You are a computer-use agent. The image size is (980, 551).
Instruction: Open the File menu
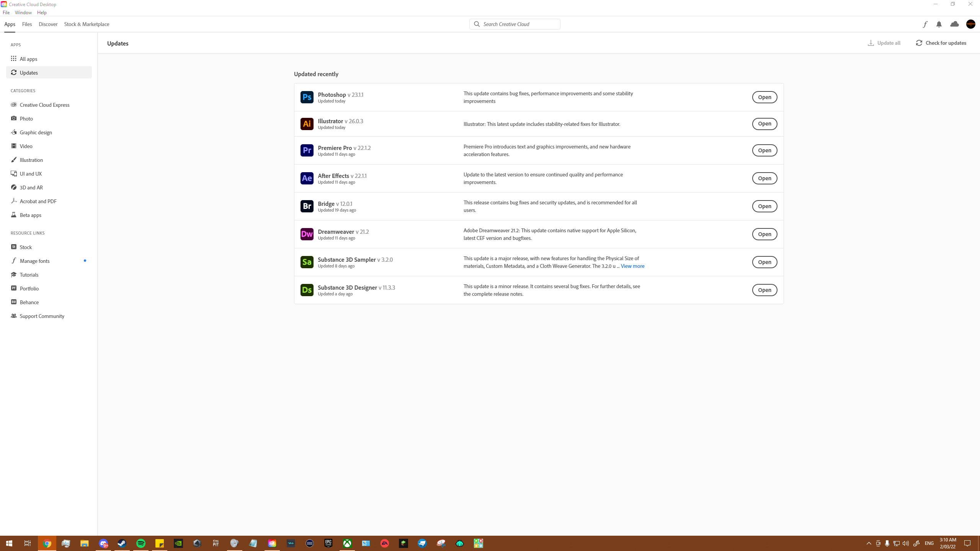[6, 13]
